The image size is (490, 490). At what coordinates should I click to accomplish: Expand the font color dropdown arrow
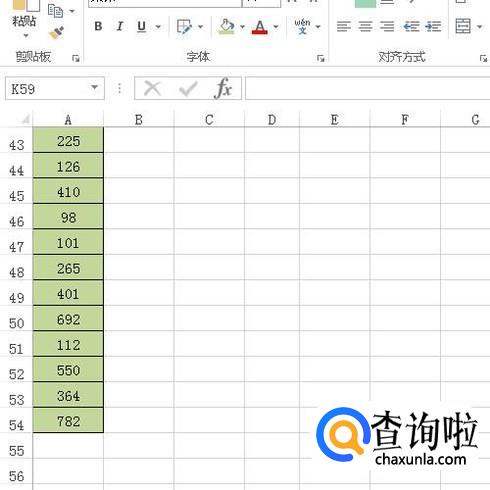[276, 27]
